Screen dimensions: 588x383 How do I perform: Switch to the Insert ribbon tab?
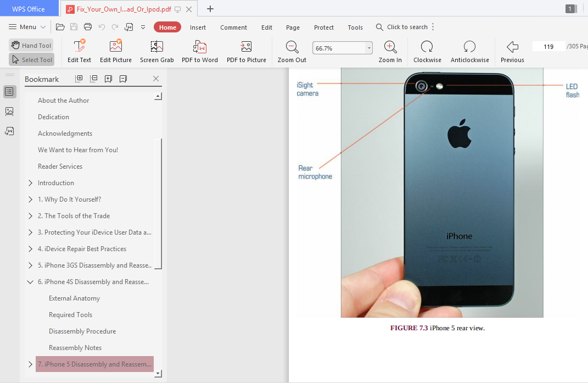[x=198, y=27]
